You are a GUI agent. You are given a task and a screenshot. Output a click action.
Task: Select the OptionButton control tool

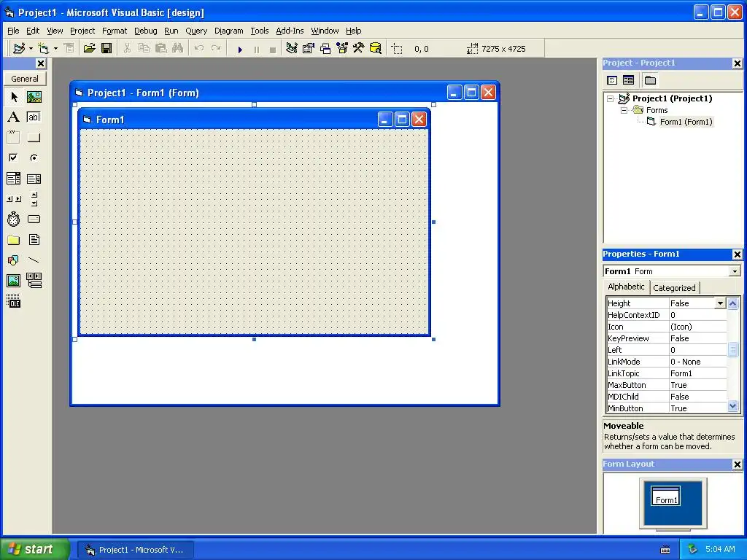point(34,157)
